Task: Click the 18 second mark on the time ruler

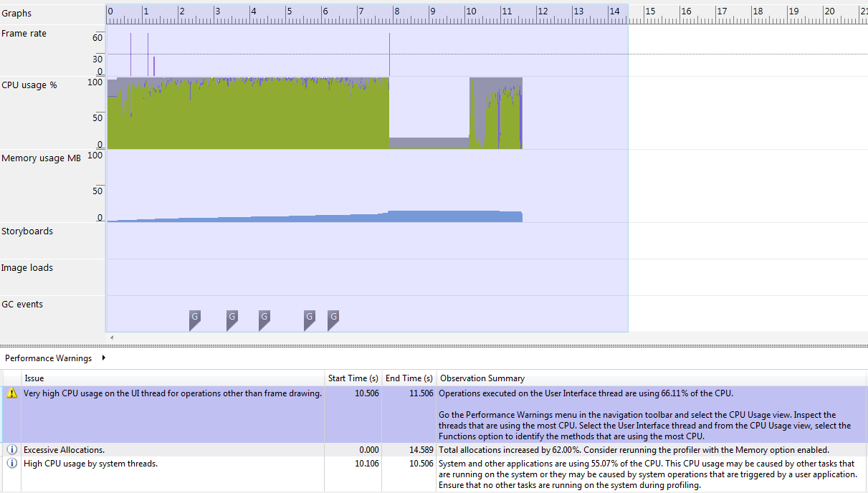Action: pos(756,12)
